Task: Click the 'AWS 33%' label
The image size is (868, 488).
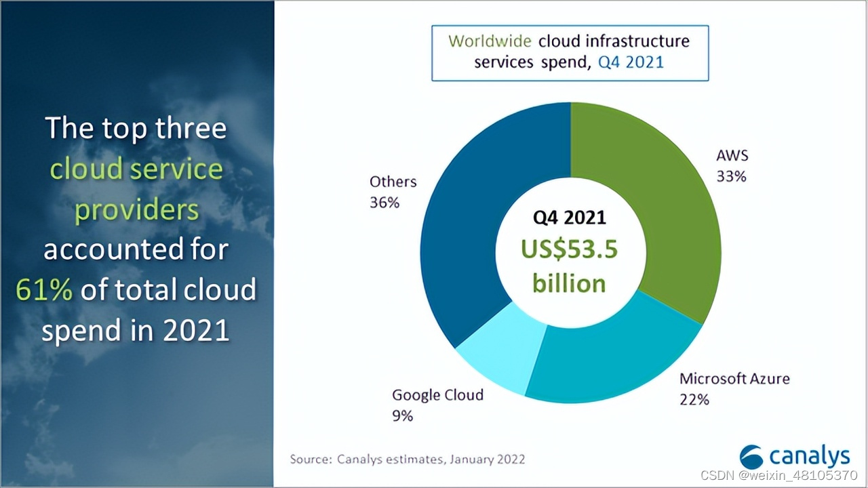Action: tap(732, 166)
